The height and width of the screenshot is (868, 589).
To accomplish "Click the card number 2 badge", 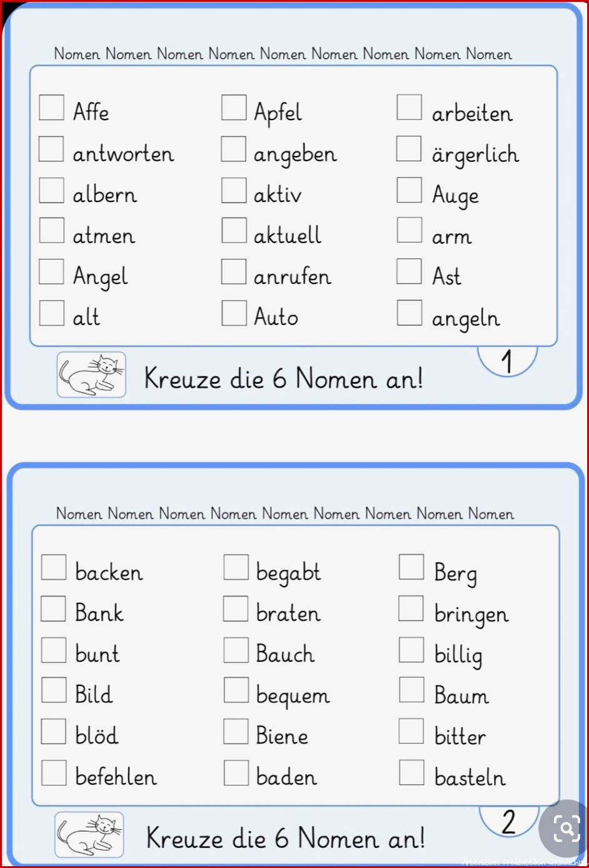I will pyautogui.click(x=509, y=821).
